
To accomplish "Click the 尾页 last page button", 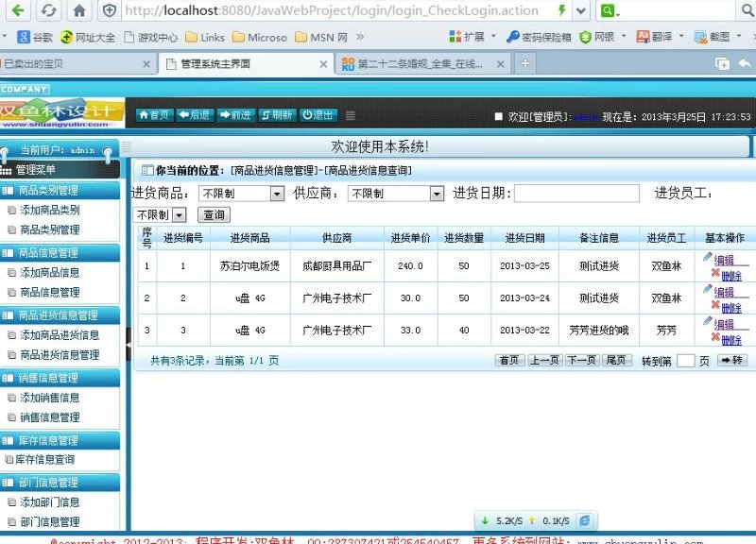I will (617, 360).
